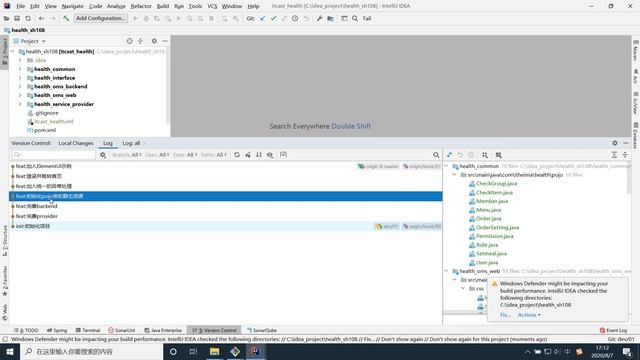Open the VCS menu
Screen dimensions: 640x360
click(212, 6)
